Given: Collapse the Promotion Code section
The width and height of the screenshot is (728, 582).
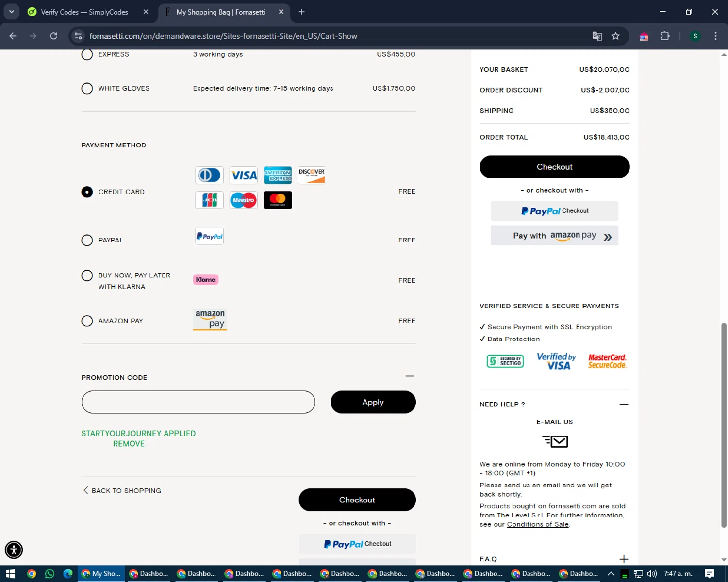Looking at the screenshot, I should click(x=410, y=376).
